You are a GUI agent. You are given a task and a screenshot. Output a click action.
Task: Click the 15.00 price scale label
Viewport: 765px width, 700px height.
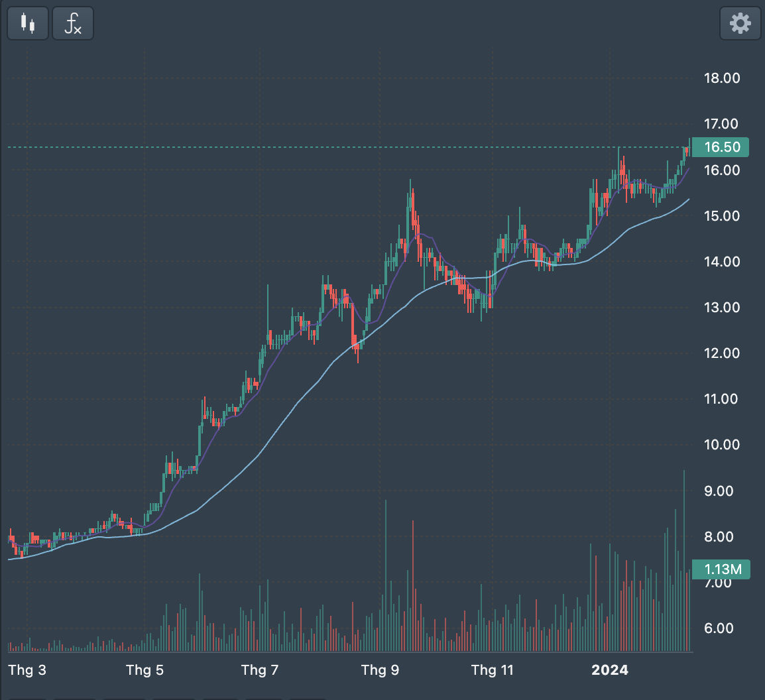[721, 216]
